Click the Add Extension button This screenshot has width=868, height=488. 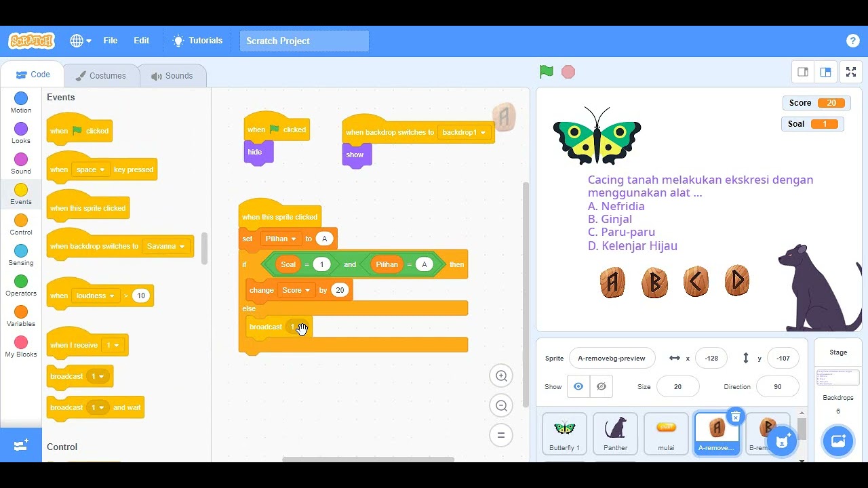[21, 445]
